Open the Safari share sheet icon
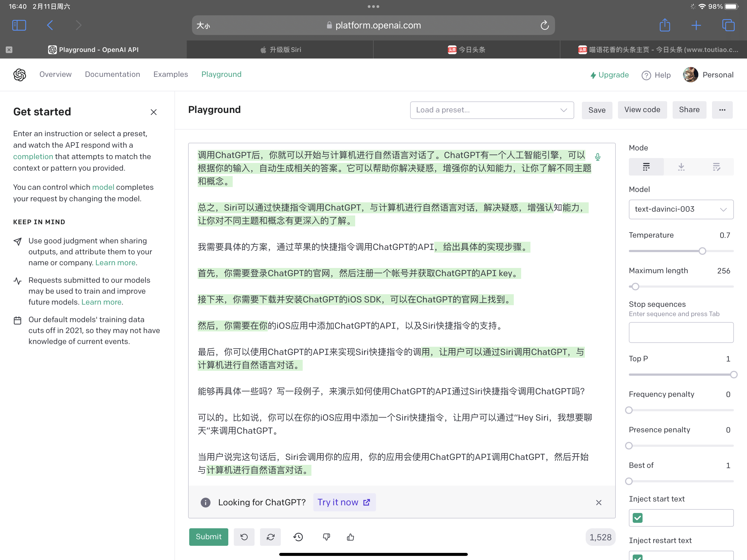747x560 pixels. [665, 25]
